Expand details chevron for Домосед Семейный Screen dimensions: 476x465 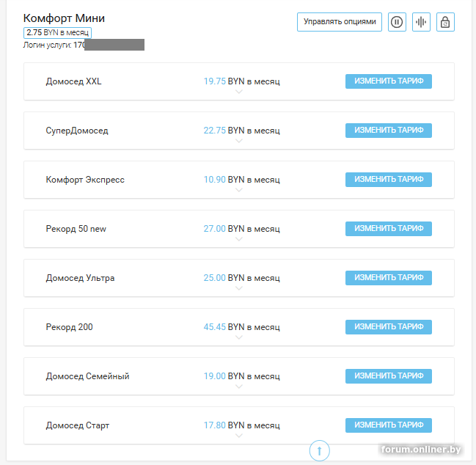239,387
